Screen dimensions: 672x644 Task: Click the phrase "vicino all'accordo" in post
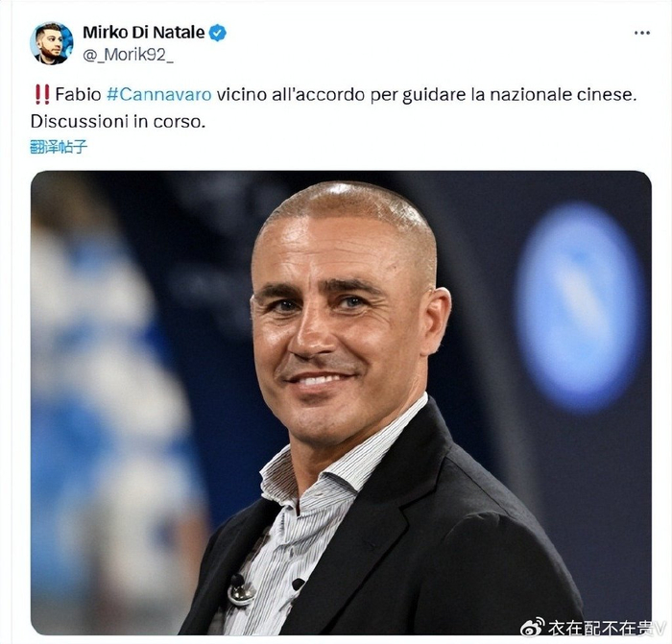tap(291, 95)
